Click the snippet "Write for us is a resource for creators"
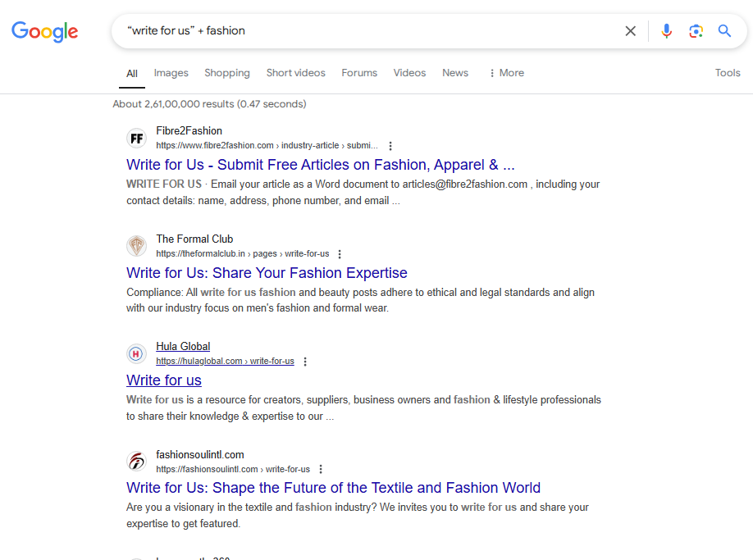753x560 pixels. coord(363,407)
